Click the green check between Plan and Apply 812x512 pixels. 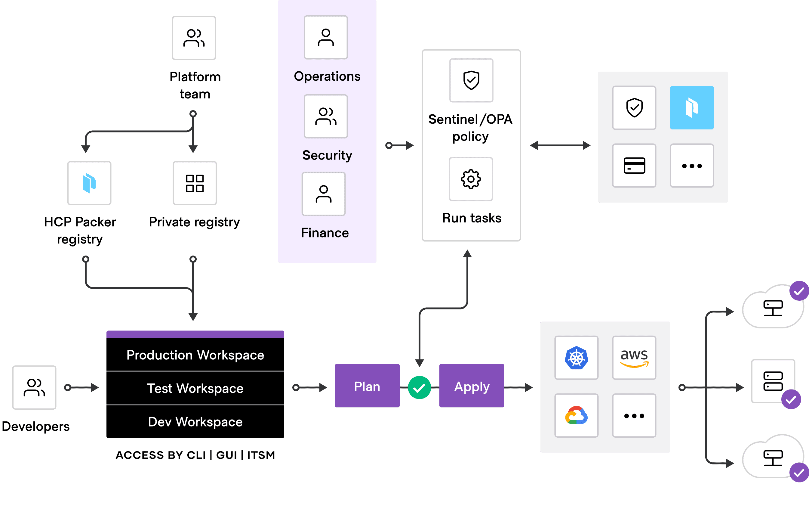pyautogui.click(x=419, y=387)
